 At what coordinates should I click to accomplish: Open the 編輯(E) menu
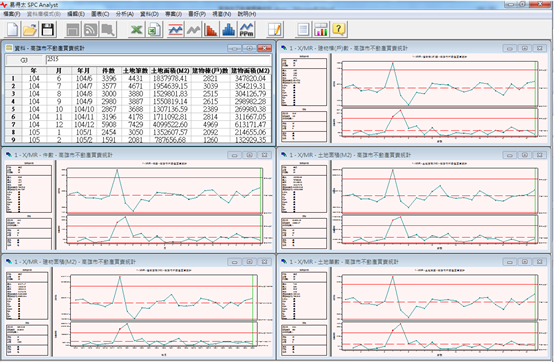point(76,14)
